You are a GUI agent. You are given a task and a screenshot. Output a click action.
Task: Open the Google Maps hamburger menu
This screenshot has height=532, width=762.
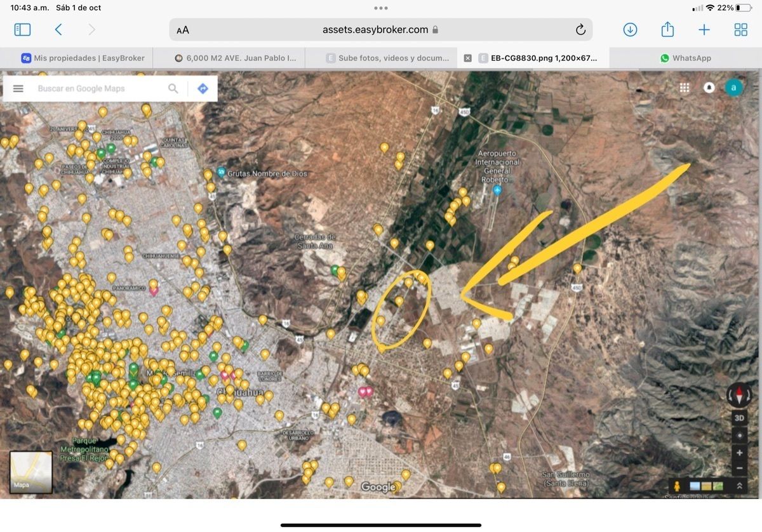click(18, 89)
